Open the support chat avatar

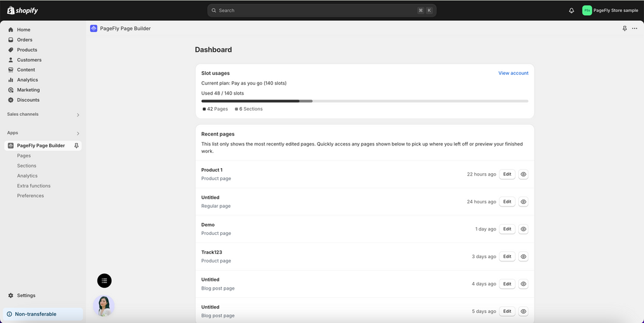click(x=104, y=306)
